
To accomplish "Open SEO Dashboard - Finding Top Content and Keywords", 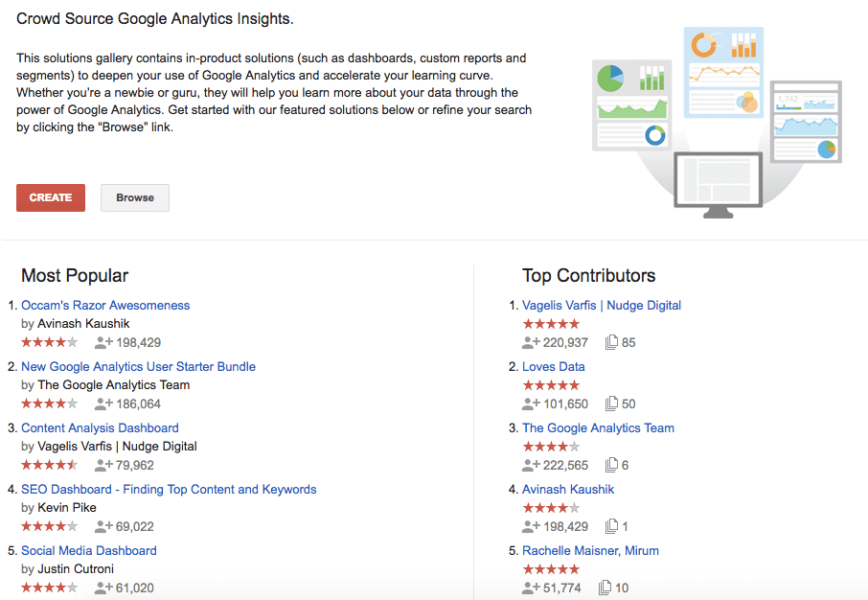I will coord(169,490).
